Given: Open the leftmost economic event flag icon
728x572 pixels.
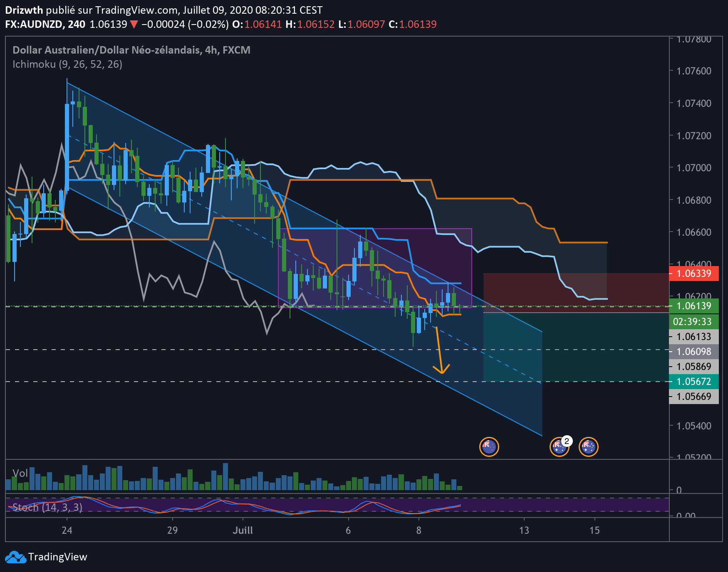Looking at the screenshot, I should pos(489,447).
